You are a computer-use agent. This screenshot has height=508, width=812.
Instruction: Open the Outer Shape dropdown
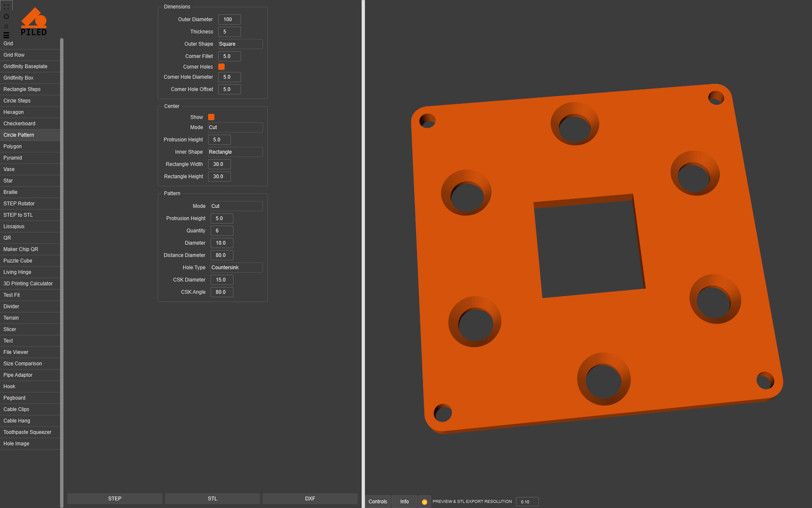click(240, 44)
